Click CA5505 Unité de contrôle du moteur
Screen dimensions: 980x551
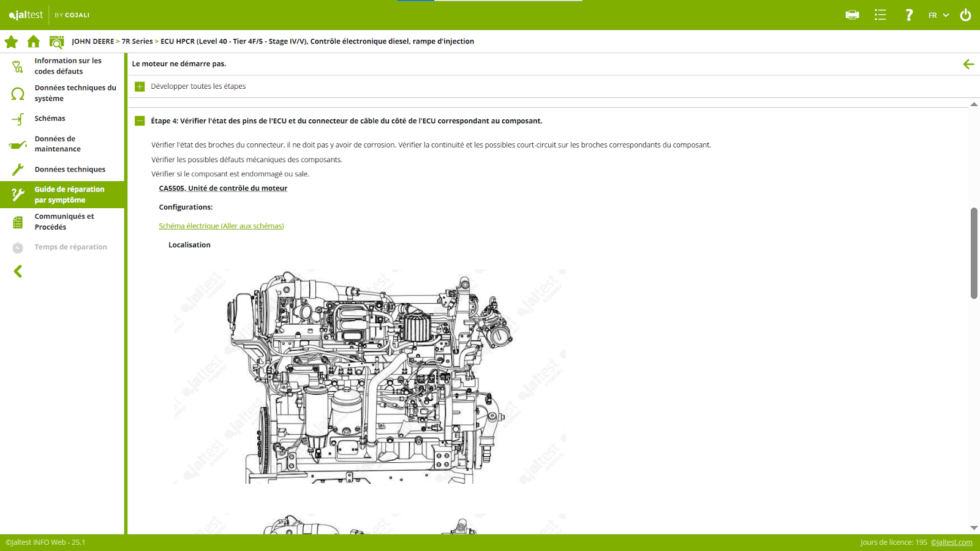tap(223, 189)
